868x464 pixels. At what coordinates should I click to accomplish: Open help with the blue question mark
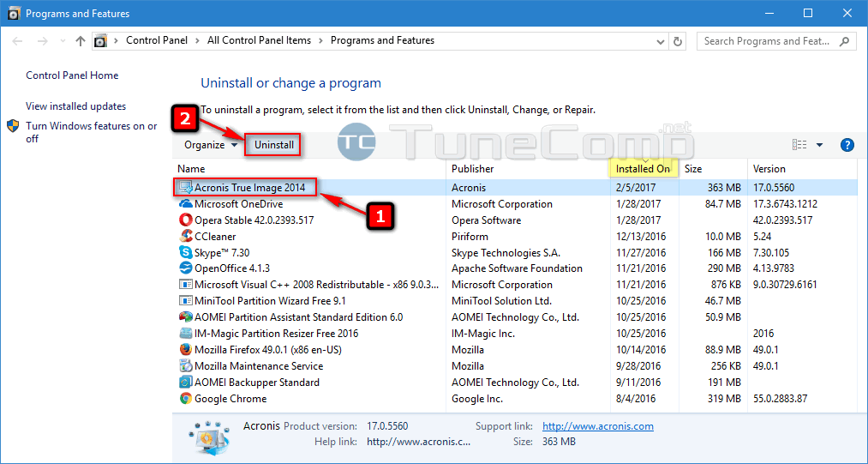(x=847, y=145)
